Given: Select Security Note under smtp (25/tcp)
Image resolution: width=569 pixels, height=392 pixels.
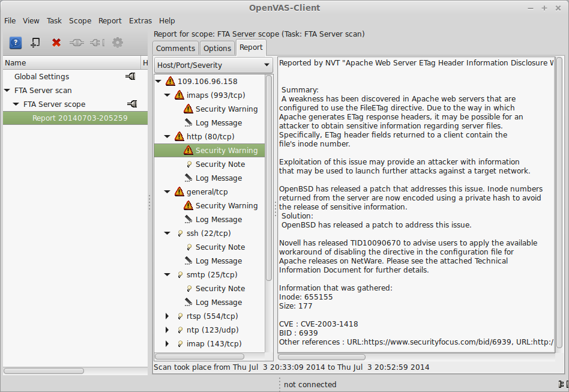Looking at the screenshot, I should point(220,288).
